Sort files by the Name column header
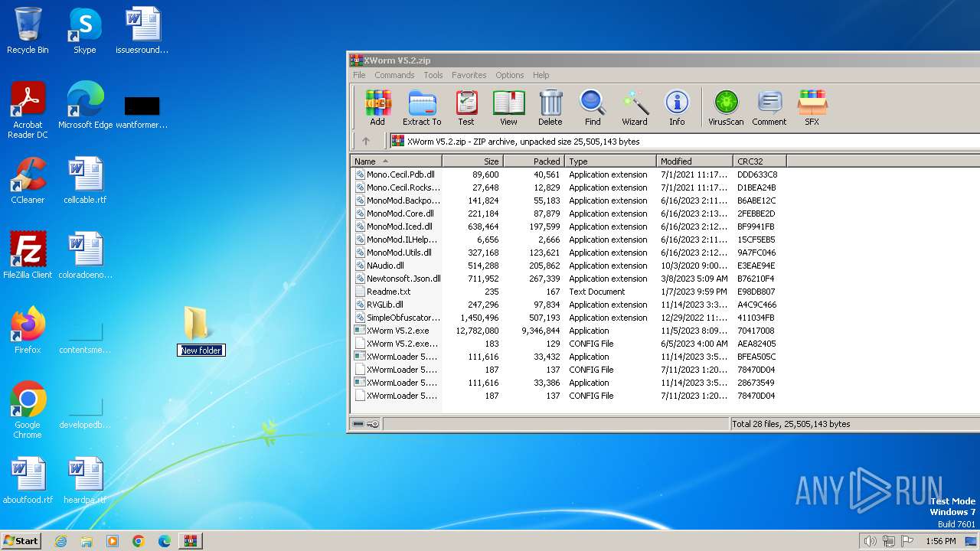Screen dimensions: 980x551 pyautogui.click(x=397, y=161)
